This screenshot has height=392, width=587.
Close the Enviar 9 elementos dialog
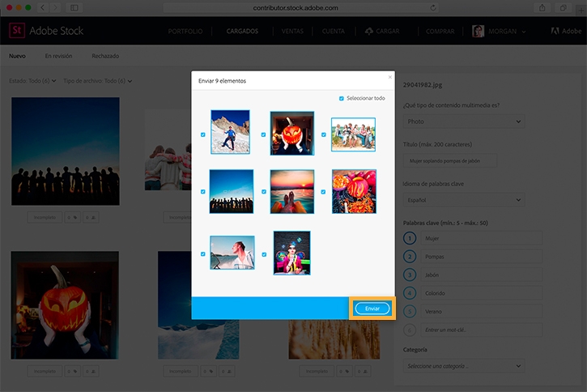click(x=390, y=77)
